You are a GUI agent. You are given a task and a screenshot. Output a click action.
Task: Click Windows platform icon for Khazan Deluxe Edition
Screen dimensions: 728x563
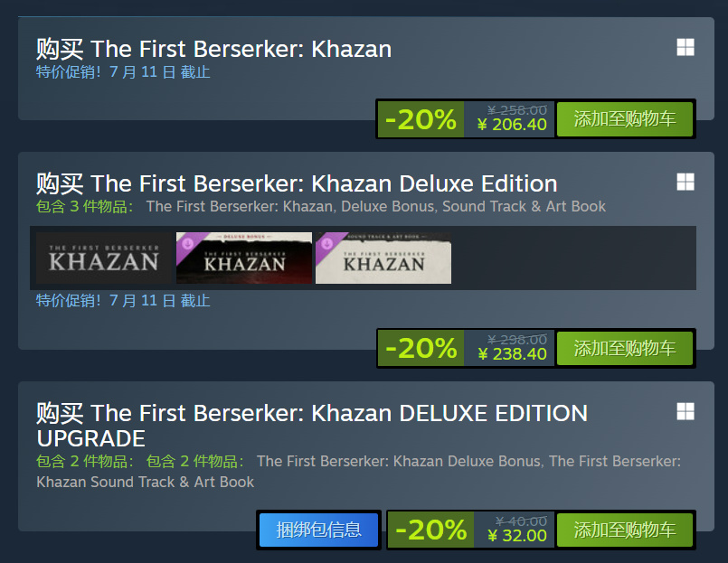click(x=685, y=183)
